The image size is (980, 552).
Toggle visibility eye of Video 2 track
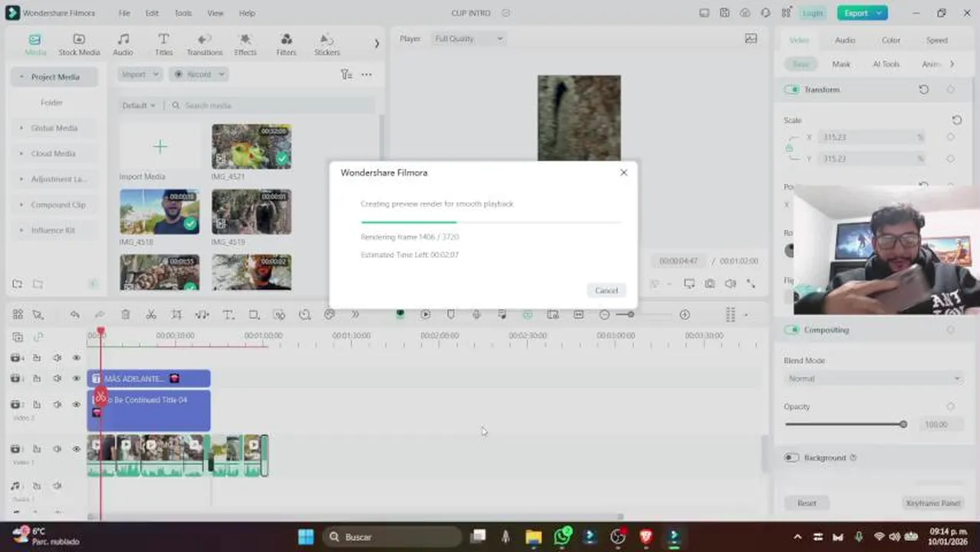coord(76,404)
